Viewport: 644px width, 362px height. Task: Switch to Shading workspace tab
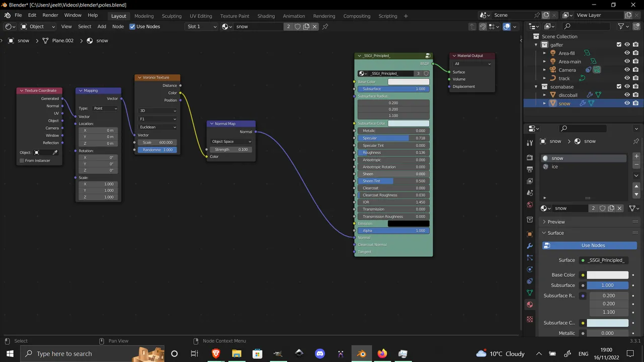tap(266, 16)
